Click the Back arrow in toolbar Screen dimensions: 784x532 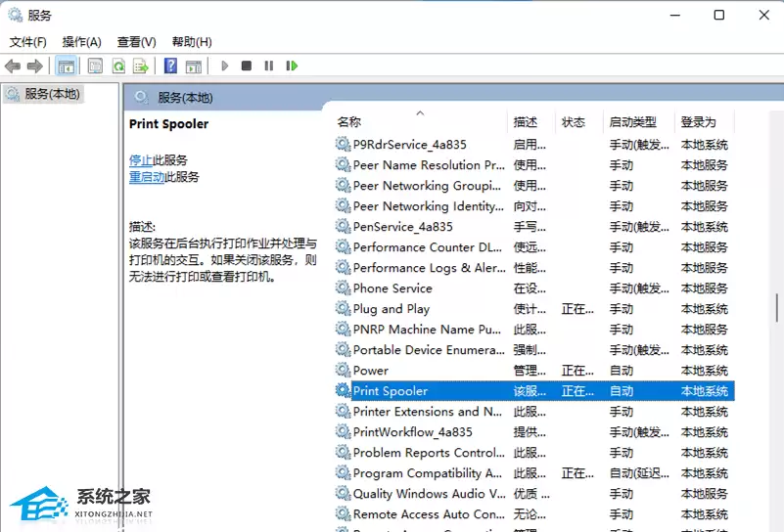click(13, 66)
